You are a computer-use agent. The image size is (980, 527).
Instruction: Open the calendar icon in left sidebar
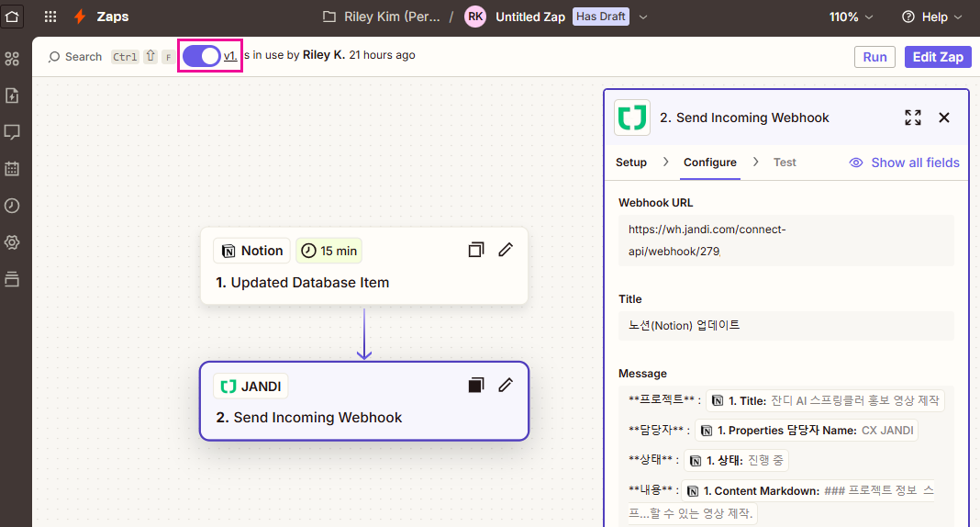point(12,169)
